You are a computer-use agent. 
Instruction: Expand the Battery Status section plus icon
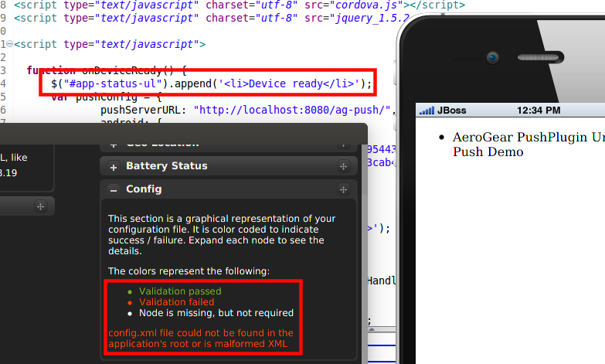coord(113,167)
